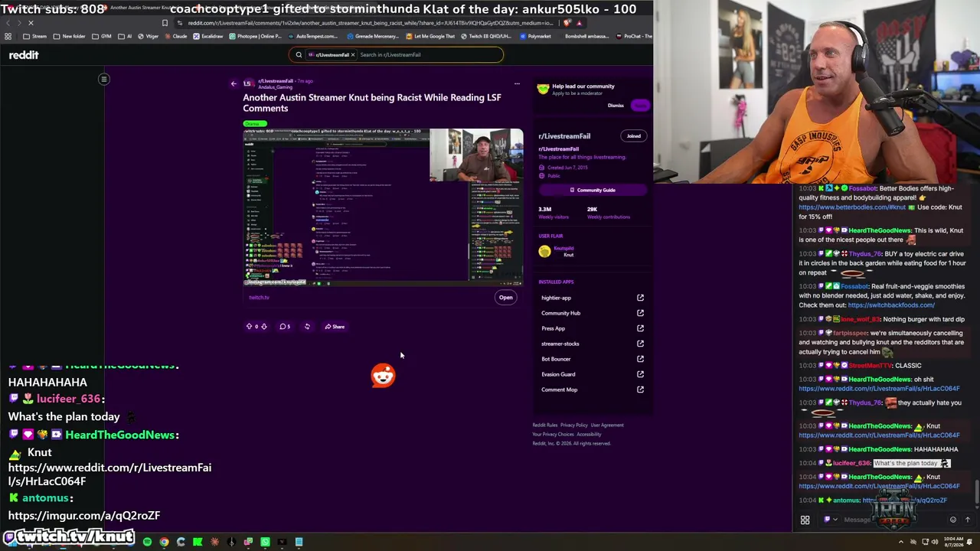The height and width of the screenshot is (551, 980).
Task: Open Google Chrome from the taskbar
Action: click(164, 543)
